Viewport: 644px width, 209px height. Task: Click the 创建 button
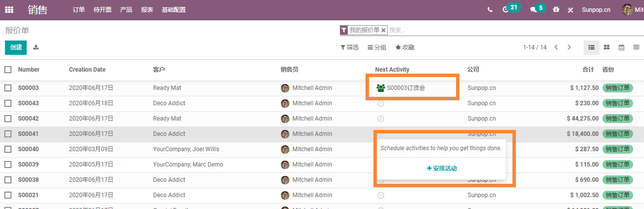(x=16, y=47)
